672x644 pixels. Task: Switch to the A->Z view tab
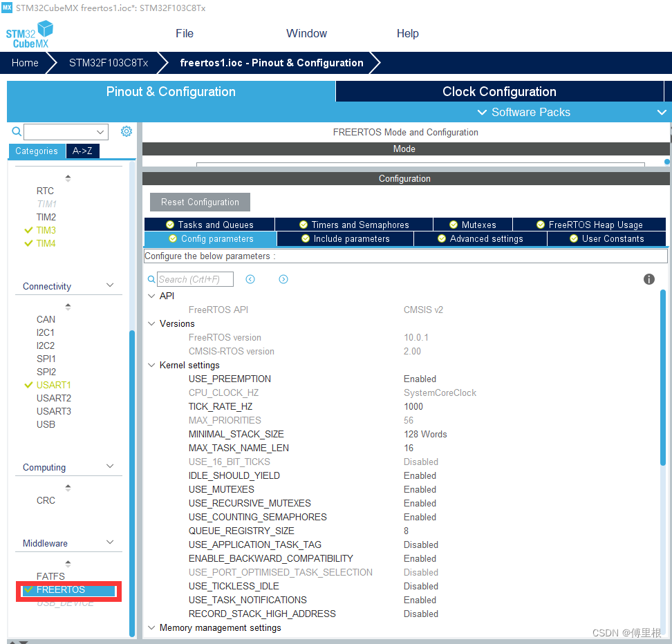[x=83, y=151]
